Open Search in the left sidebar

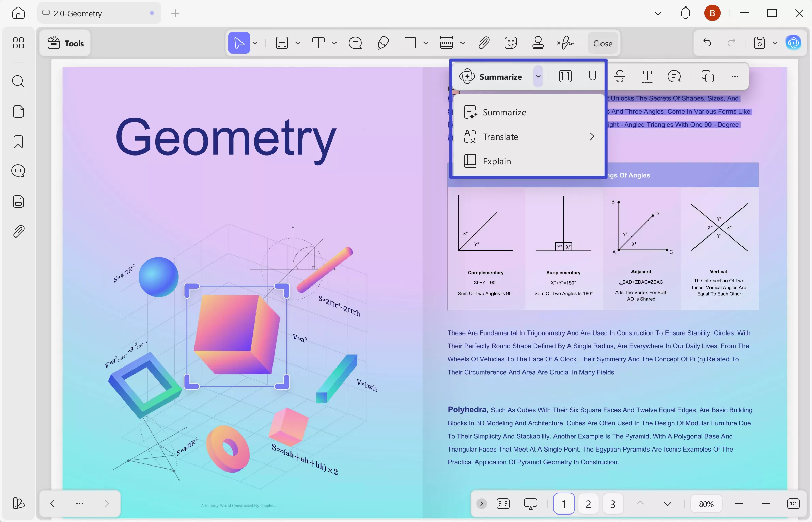(x=18, y=81)
